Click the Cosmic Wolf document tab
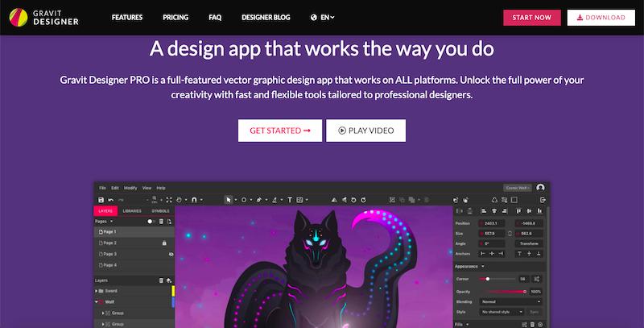 (x=518, y=188)
